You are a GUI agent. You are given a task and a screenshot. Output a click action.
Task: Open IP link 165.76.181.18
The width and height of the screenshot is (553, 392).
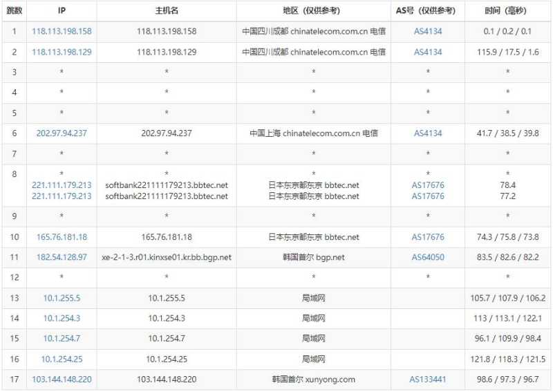(x=62, y=237)
